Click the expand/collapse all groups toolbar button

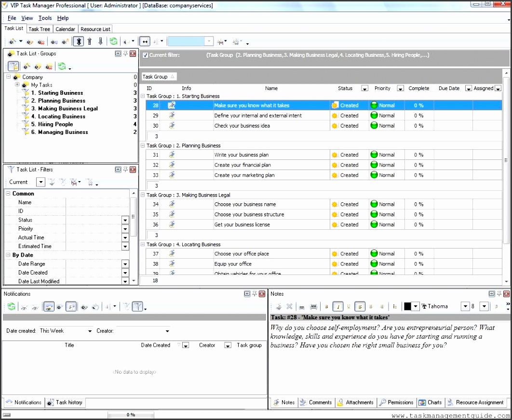coord(79,41)
